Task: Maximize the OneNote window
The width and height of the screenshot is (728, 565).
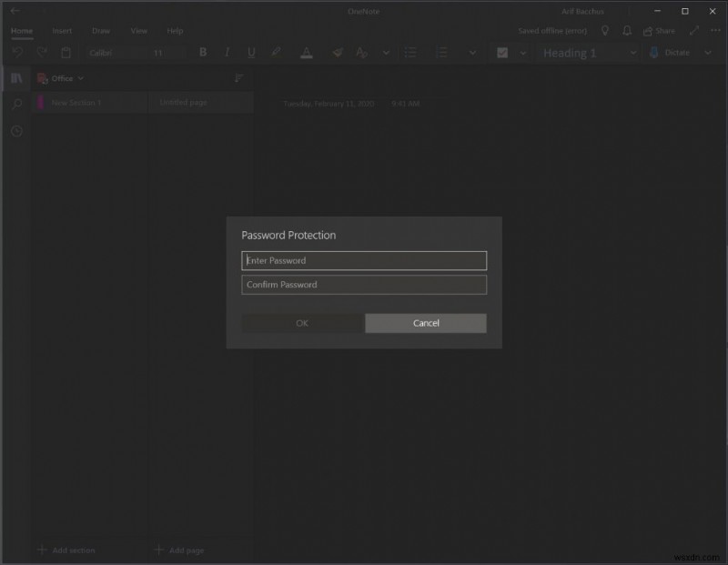Action: [x=685, y=11]
